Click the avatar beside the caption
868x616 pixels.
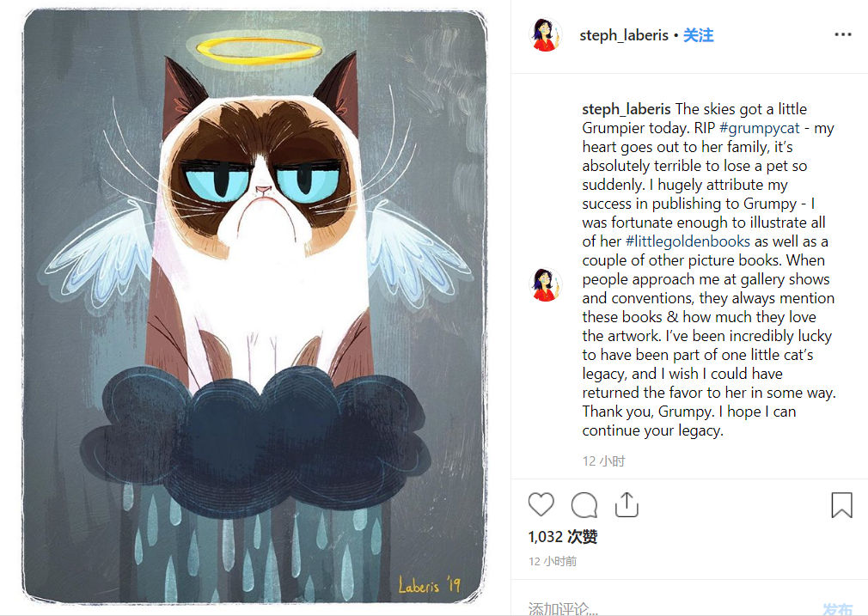pos(545,284)
